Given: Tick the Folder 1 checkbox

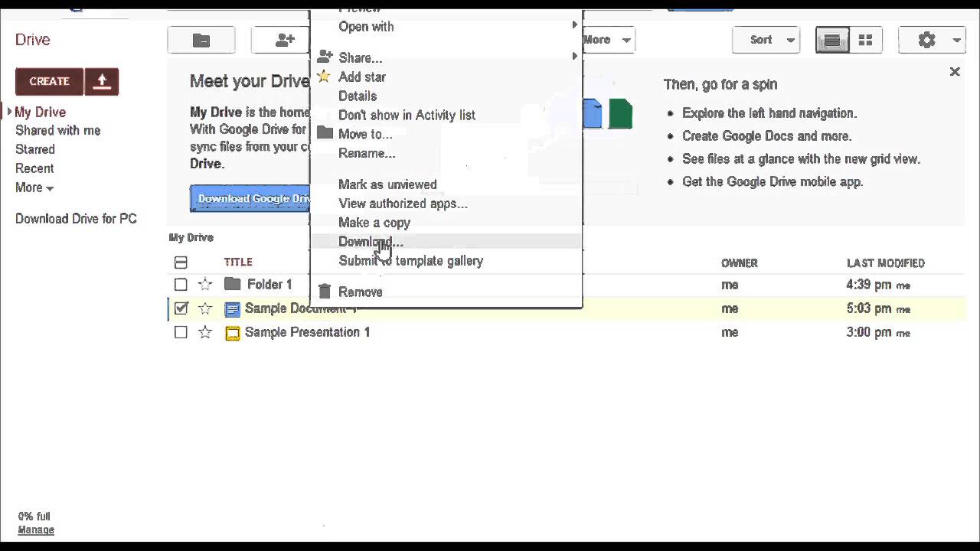Looking at the screenshot, I should coord(181,285).
